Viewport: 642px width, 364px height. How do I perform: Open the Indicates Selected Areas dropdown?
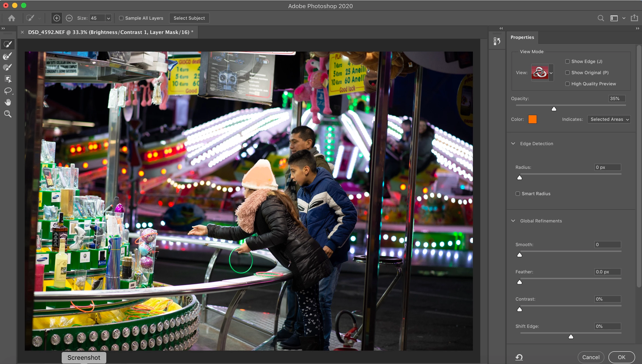(x=609, y=119)
